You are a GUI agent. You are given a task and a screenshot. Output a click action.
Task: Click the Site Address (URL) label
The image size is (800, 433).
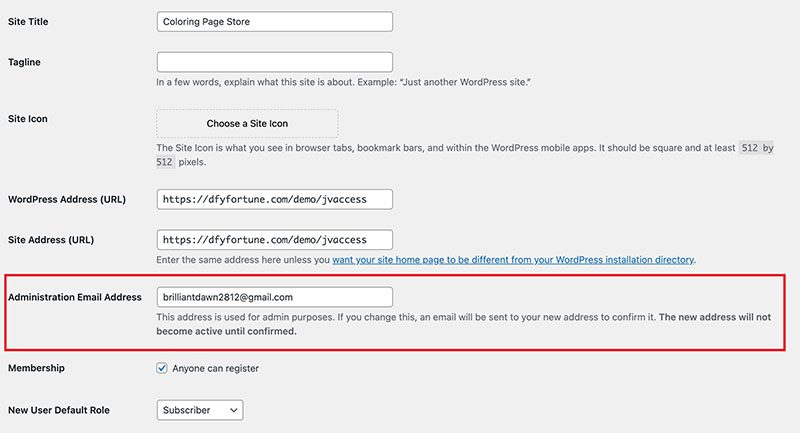point(51,240)
